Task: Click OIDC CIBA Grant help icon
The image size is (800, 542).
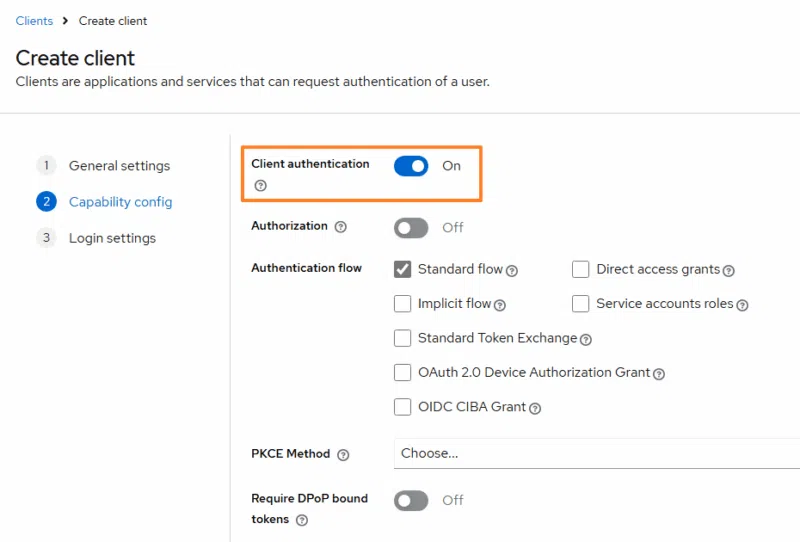Action: pos(535,408)
